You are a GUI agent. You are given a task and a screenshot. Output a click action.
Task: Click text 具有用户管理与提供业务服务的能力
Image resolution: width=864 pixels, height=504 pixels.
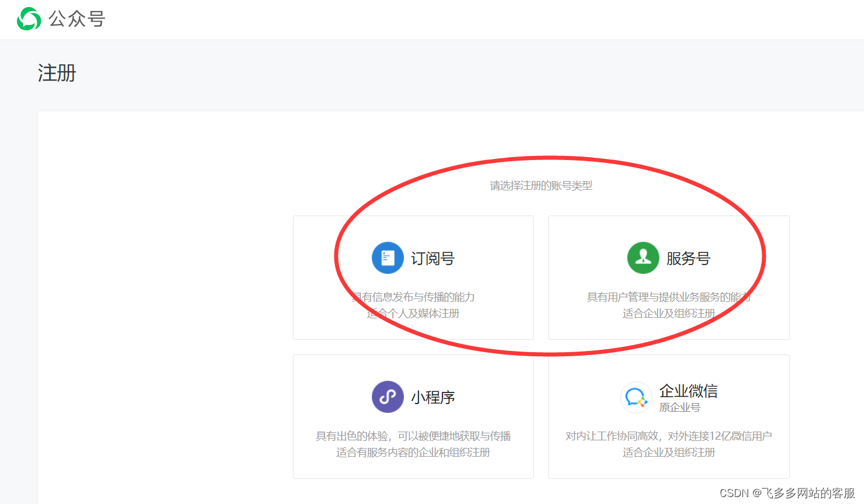coord(669,297)
